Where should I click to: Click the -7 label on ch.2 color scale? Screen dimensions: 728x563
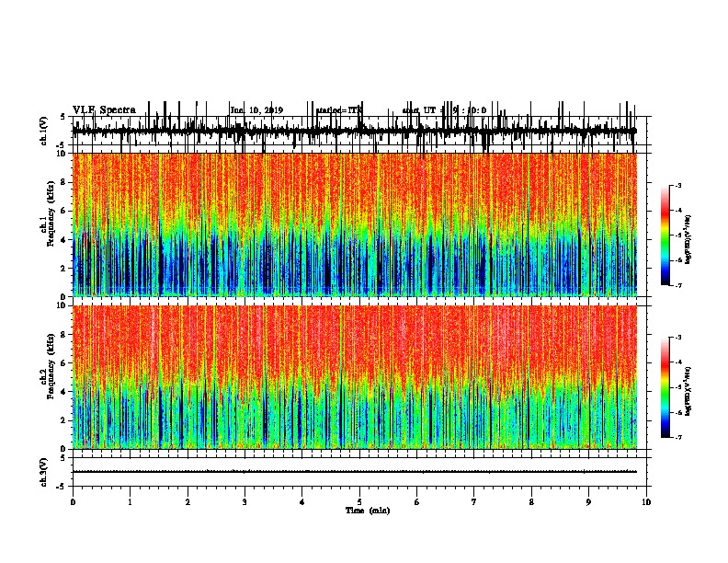(677, 437)
